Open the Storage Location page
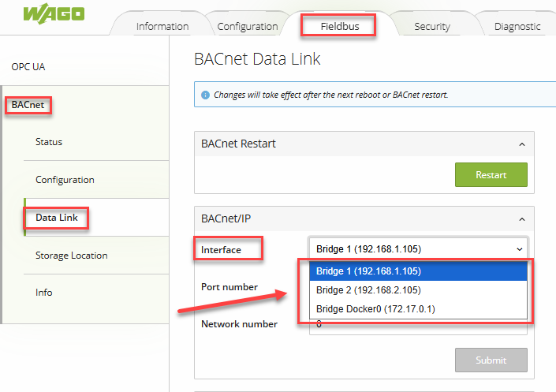This screenshot has height=392, width=556. (x=71, y=256)
